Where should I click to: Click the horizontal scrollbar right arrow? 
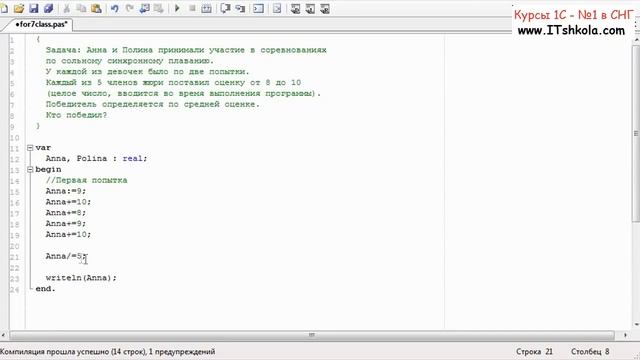625,335
